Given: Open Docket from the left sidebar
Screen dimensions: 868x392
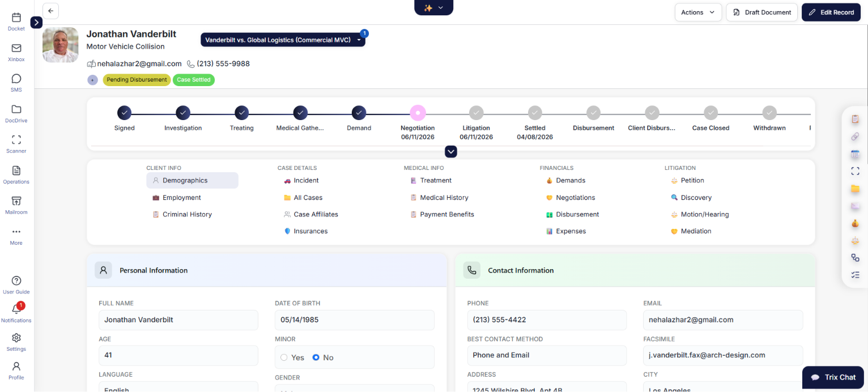Looking at the screenshot, I should tap(16, 22).
